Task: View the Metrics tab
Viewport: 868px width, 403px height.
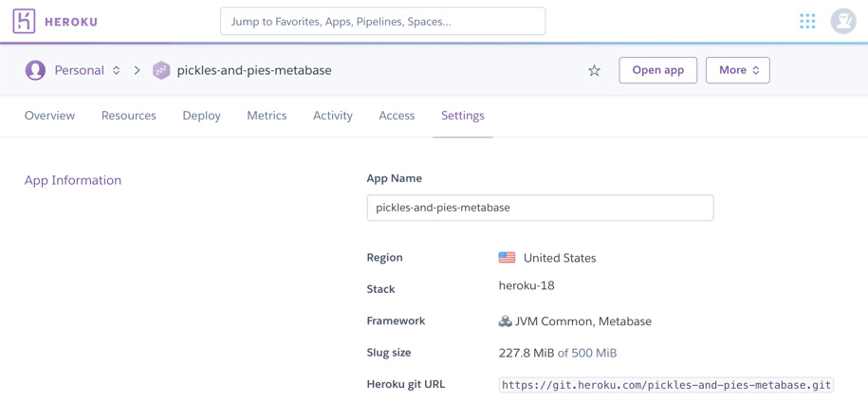Action: click(267, 116)
